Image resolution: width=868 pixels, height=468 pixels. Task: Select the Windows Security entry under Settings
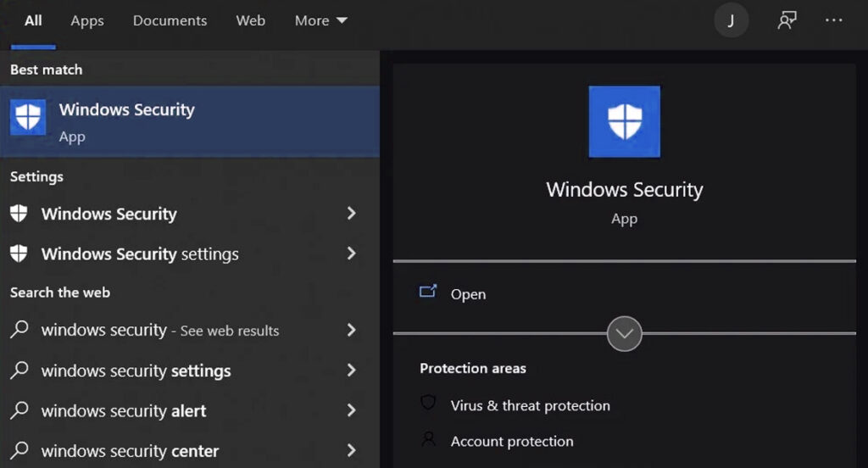tap(190, 214)
